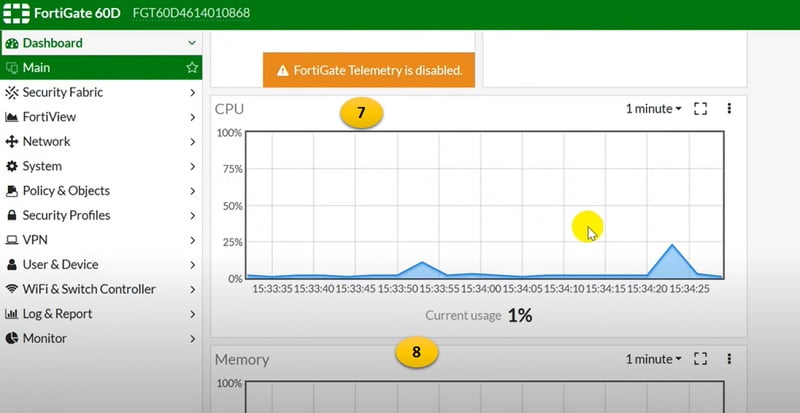Open the Monitor menu
The image size is (800, 413).
(x=101, y=338)
